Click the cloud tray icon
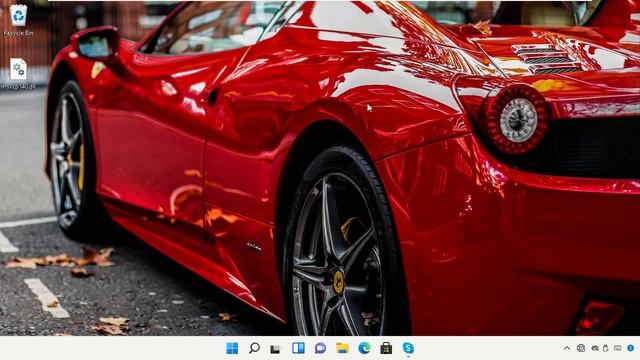Image resolution: width=640 pixels, height=360 pixels. [595, 348]
